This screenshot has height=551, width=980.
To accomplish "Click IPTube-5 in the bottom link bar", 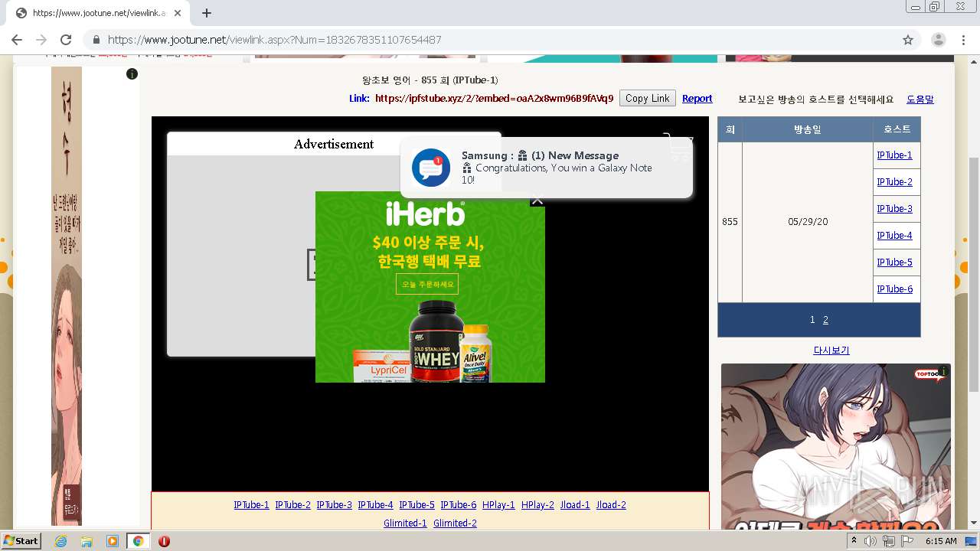I will coord(416,505).
